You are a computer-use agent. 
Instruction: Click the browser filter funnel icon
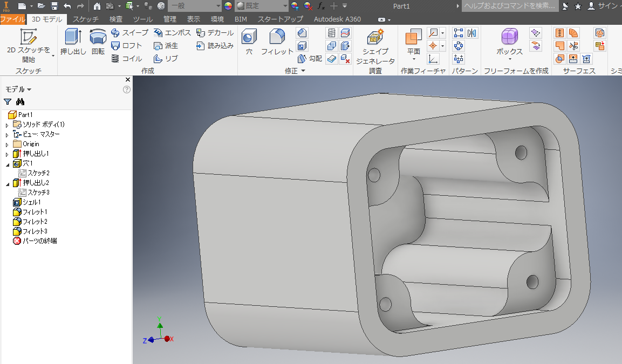pyautogui.click(x=8, y=102)
